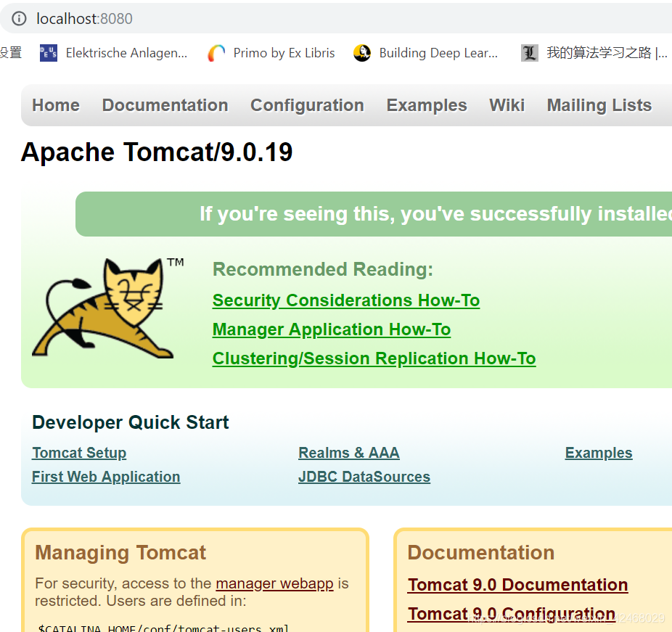Open Security Considerations How-To link
Screen dimensions: 672x632
tap(346, 300)
